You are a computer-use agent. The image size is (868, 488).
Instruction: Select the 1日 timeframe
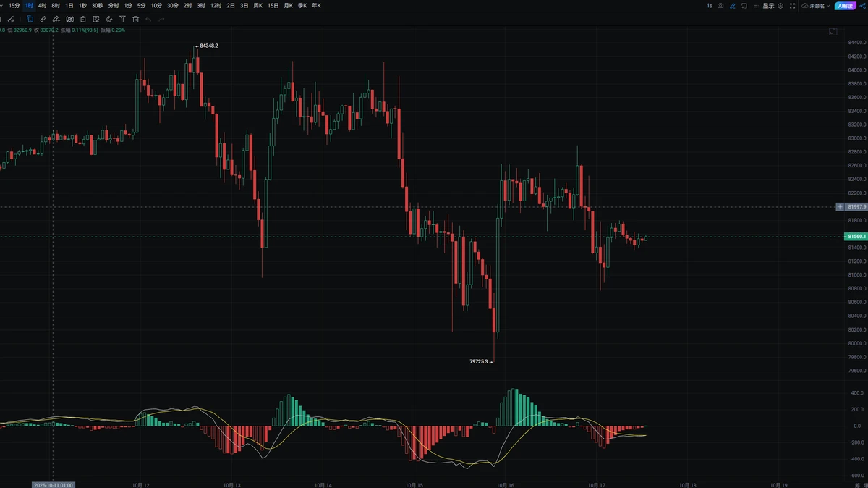[x=69, y=6]
